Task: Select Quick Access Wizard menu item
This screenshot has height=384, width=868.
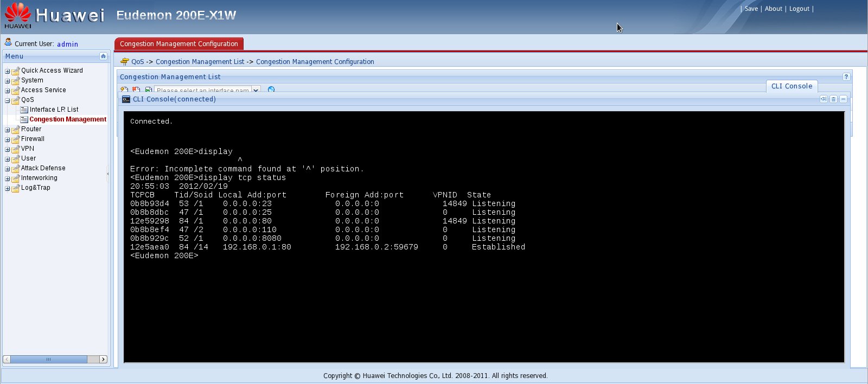Action: tap(52, 71)
